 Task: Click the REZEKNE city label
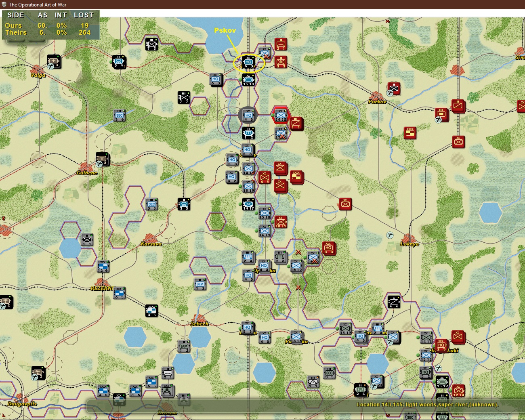pyautogui.click(x=102, y=288)
